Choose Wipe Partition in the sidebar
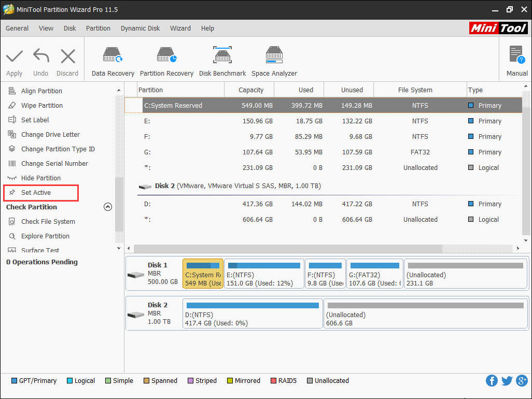Screen dimensions: 532x399 [41, 105]
